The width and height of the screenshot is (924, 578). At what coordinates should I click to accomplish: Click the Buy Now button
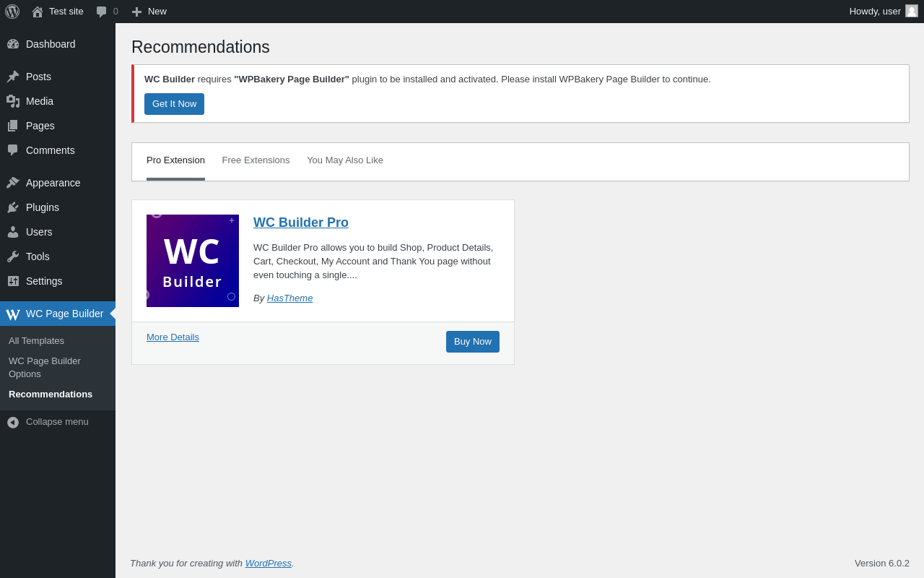coord(473,342)
